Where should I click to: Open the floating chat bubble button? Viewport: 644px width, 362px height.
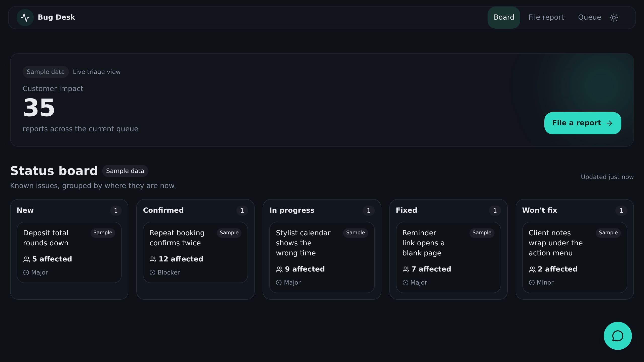618,336
